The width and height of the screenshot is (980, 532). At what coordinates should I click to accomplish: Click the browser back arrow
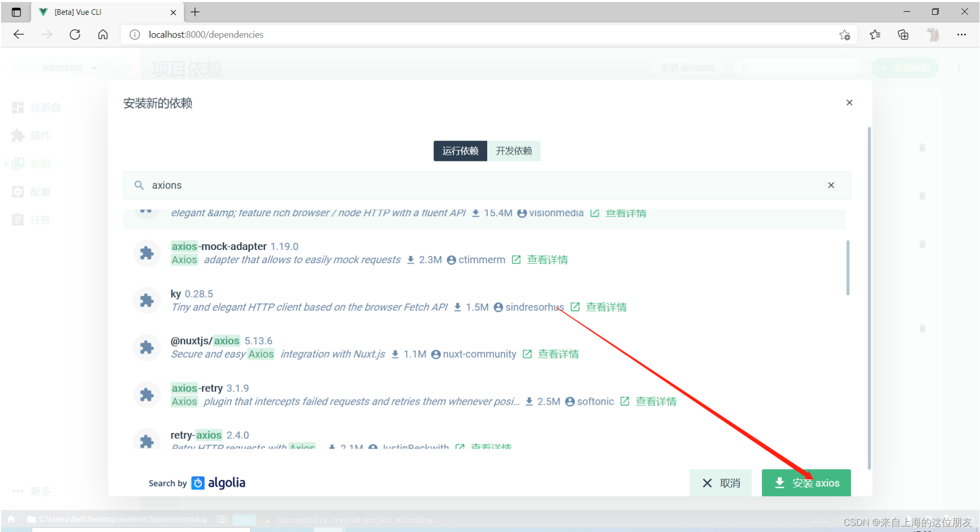[19, 34]
